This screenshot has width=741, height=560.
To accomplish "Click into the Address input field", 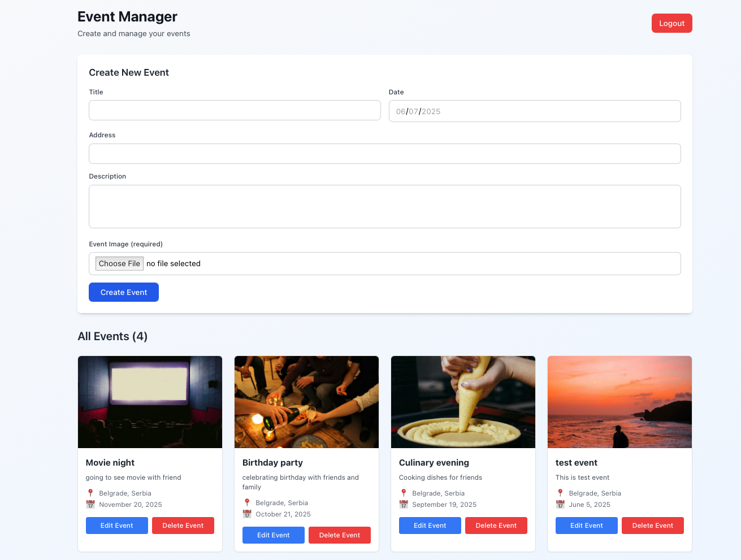I will point(384,154).
